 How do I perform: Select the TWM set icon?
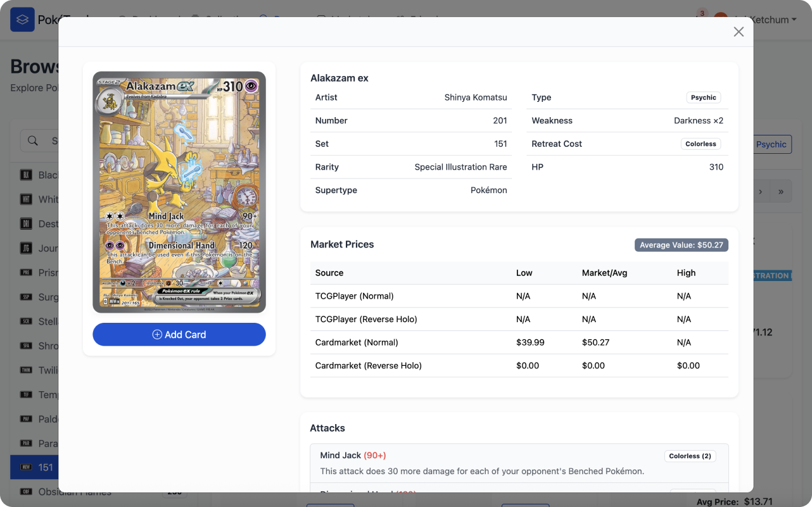[27, 370]
